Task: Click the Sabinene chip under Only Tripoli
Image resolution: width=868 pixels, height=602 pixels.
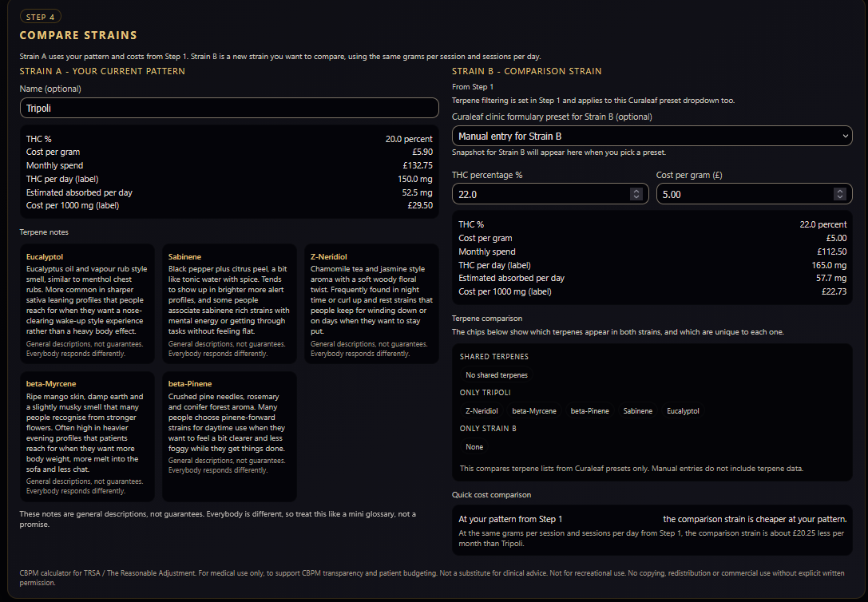Action: 638,411
